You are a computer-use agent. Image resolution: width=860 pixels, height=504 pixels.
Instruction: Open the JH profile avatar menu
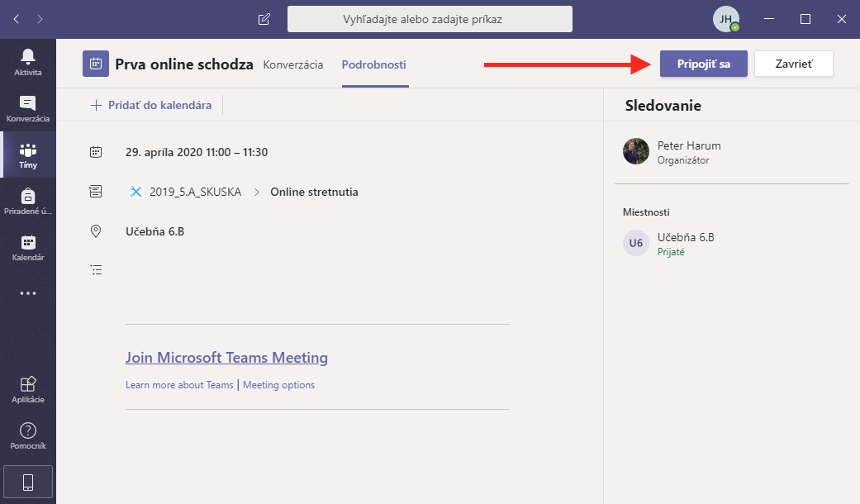click(x=726, y=19)
